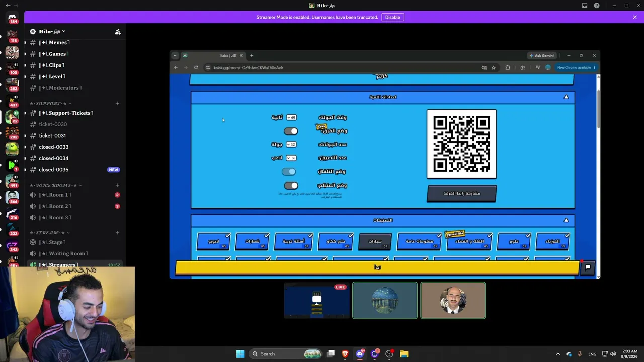
Task: Enable the سيارات category tile
Action: 375,242
